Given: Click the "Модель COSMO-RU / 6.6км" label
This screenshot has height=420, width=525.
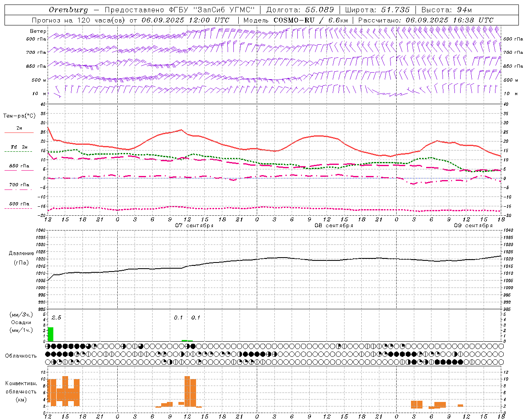Looking at the screenshot, I should pos(296,20).
